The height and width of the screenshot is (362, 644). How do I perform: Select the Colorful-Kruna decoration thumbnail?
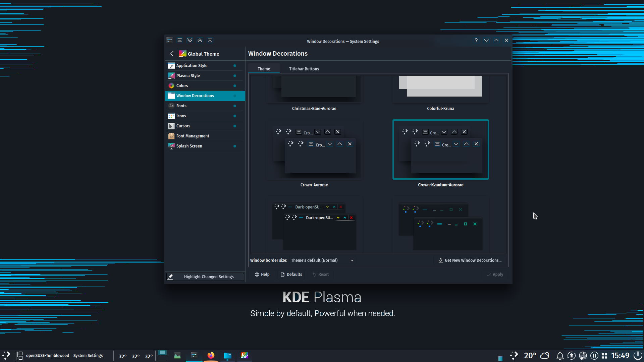tap(440, 89)
